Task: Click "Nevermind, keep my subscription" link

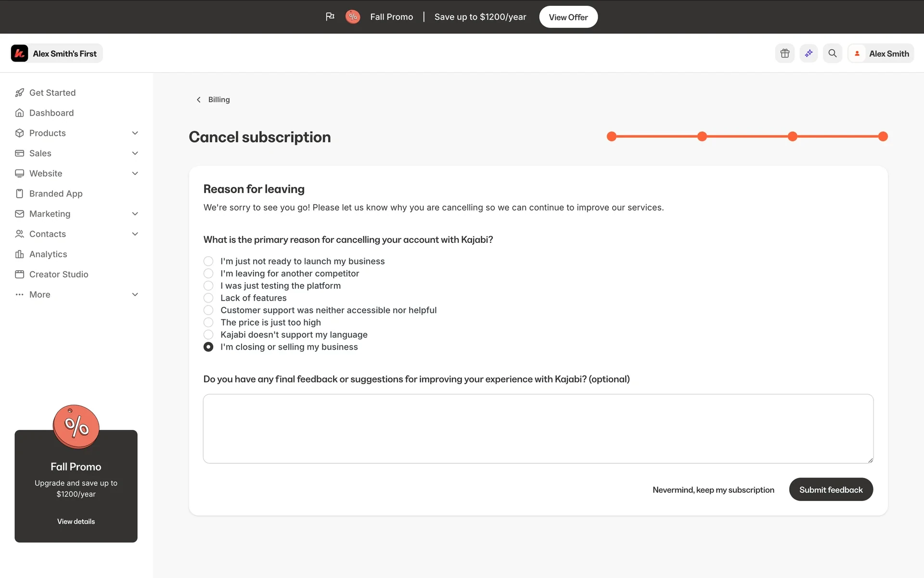Action: coord(713,490)
